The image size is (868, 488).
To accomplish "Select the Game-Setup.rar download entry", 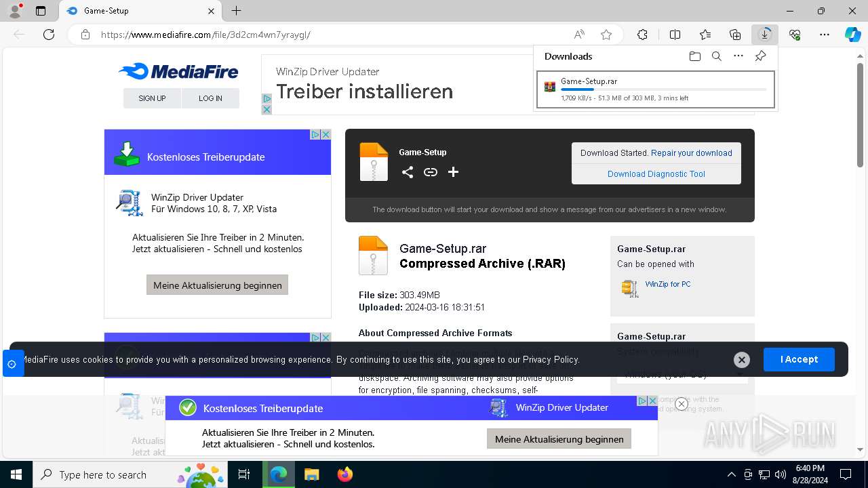I will tap(656, 89).
